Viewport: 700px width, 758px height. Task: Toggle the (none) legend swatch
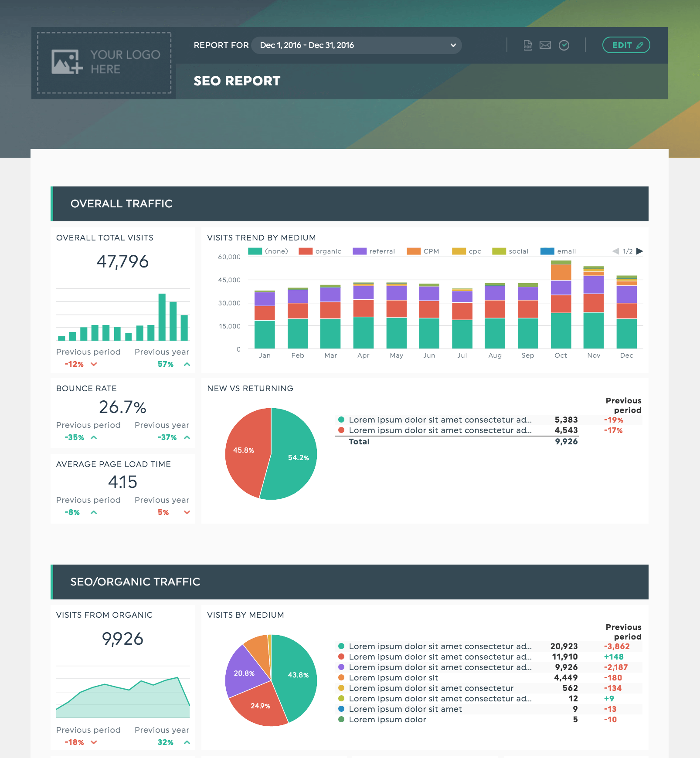[x=255, y=251]
